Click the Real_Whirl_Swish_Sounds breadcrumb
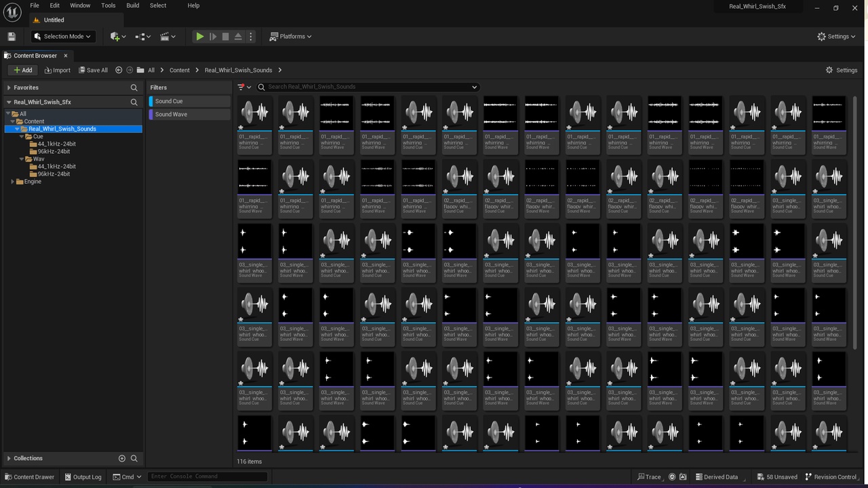This screenshot has width=868, height=488. (238, 70)
